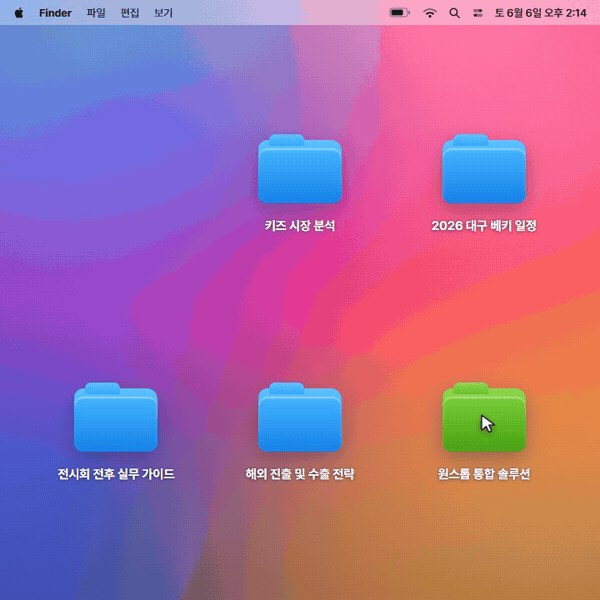Image resolution: width=600 pixels, height=600 pixels.
Task: Click the 해외 진출 및 수출 전략 name label
Action: point(300,474)
